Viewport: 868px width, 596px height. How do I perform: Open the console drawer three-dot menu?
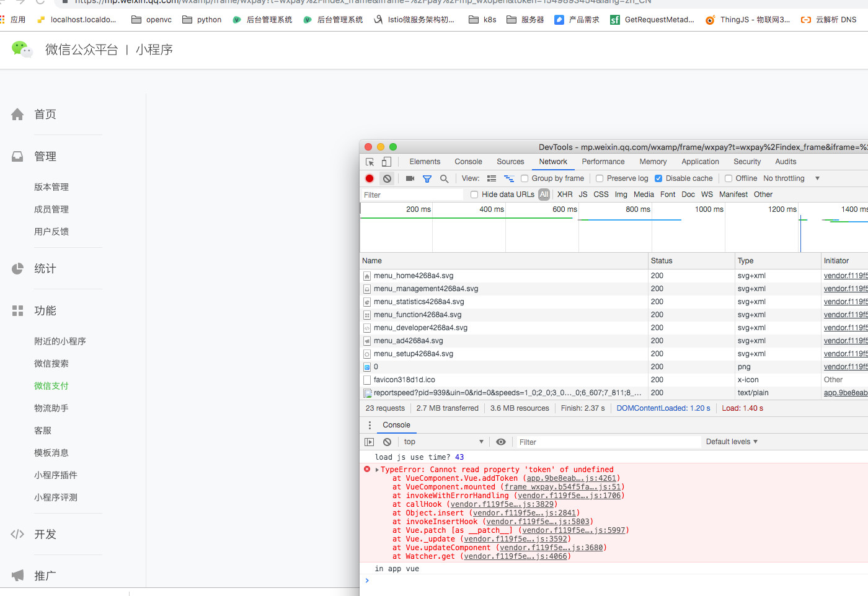(x=370, y=425)
